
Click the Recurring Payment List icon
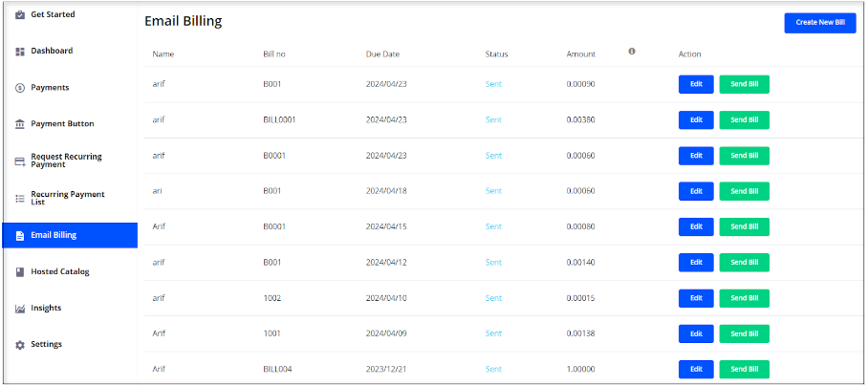(x=20, y=199)
